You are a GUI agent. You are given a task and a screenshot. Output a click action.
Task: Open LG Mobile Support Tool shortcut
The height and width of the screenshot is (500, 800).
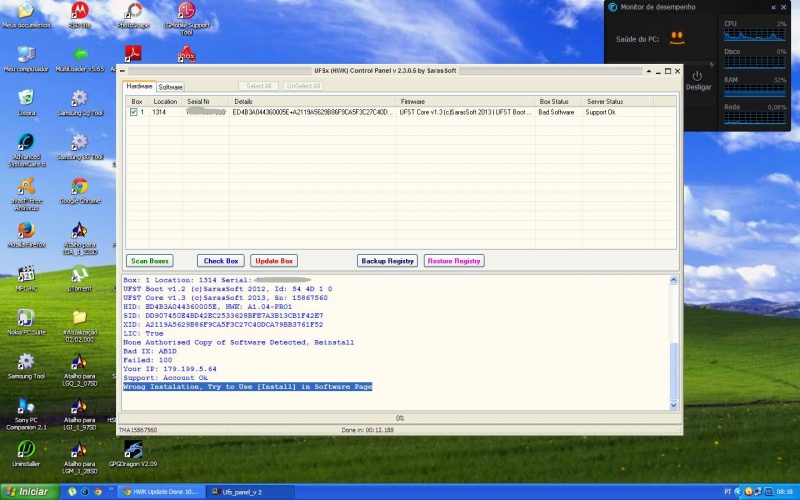pos(186,18)
